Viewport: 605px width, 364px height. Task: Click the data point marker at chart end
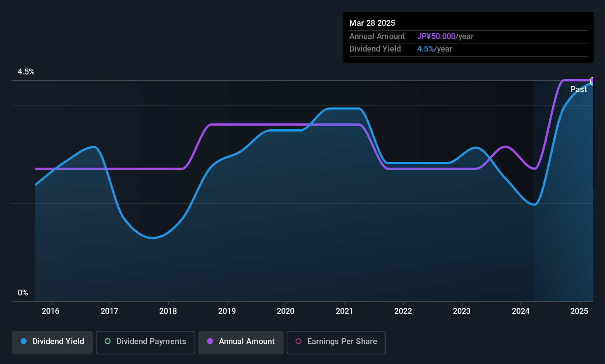coord(593,81)
